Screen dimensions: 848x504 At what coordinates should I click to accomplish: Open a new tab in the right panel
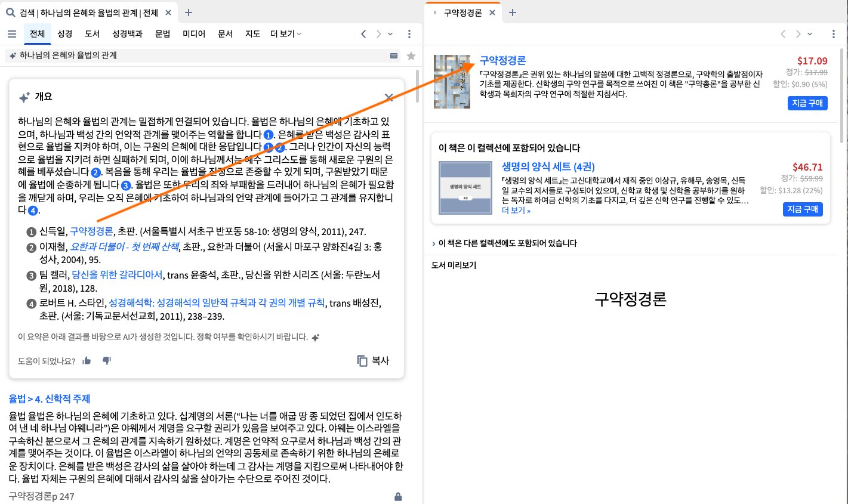(513, 13)
